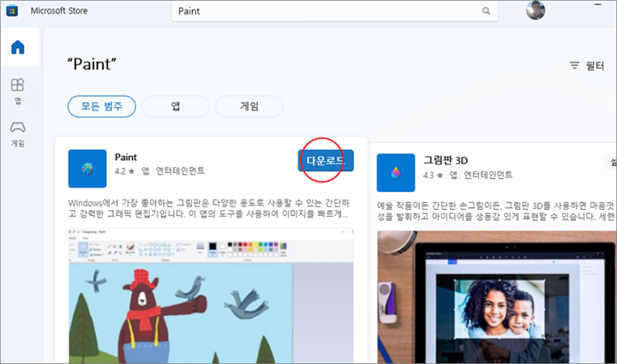
Task: Click the "Paint" search results heading
Action: [92, 64]
